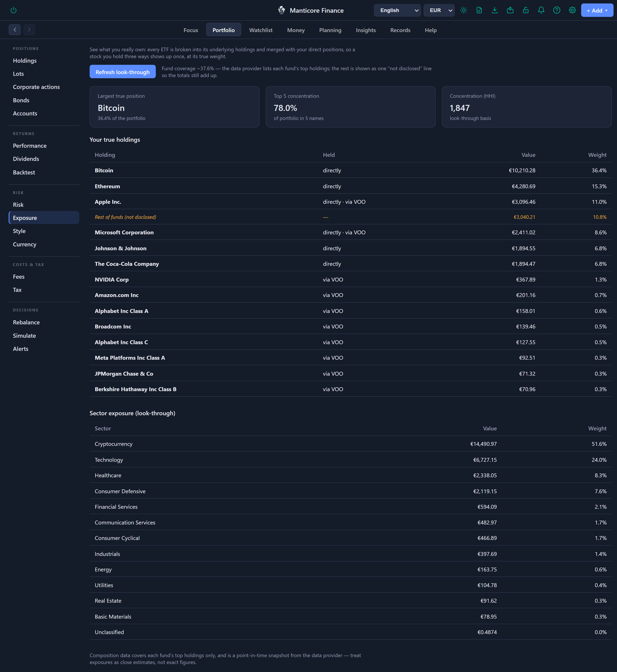Select the Portfolio tab

[224, 30]
